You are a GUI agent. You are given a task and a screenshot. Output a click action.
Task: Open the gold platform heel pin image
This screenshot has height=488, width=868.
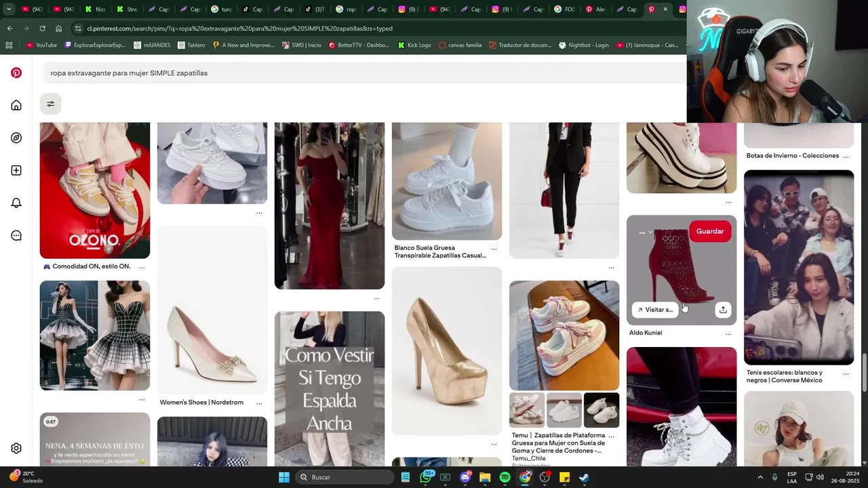point(447,350)
